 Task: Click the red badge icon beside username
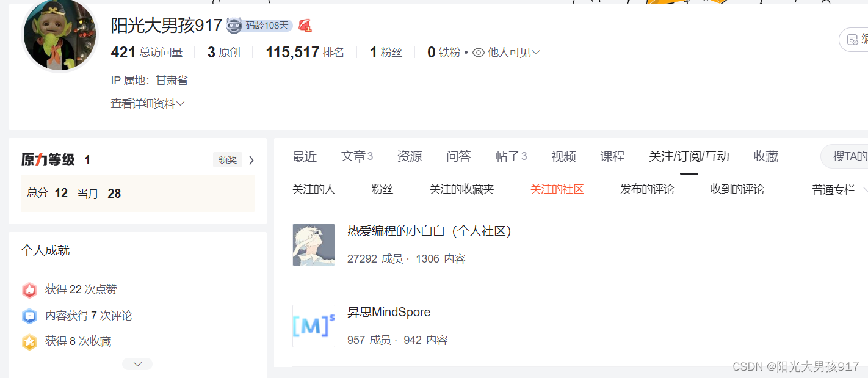[305, 26]
